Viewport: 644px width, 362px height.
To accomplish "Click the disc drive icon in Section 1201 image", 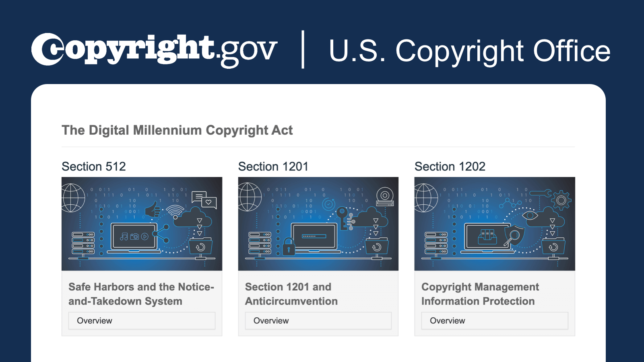I will 385,197.
